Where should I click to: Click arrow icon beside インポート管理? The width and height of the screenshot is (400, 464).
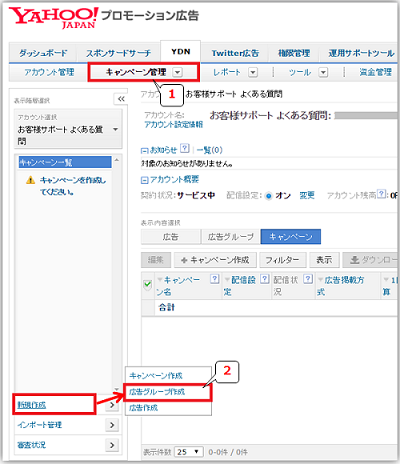(x=112, y=425)
